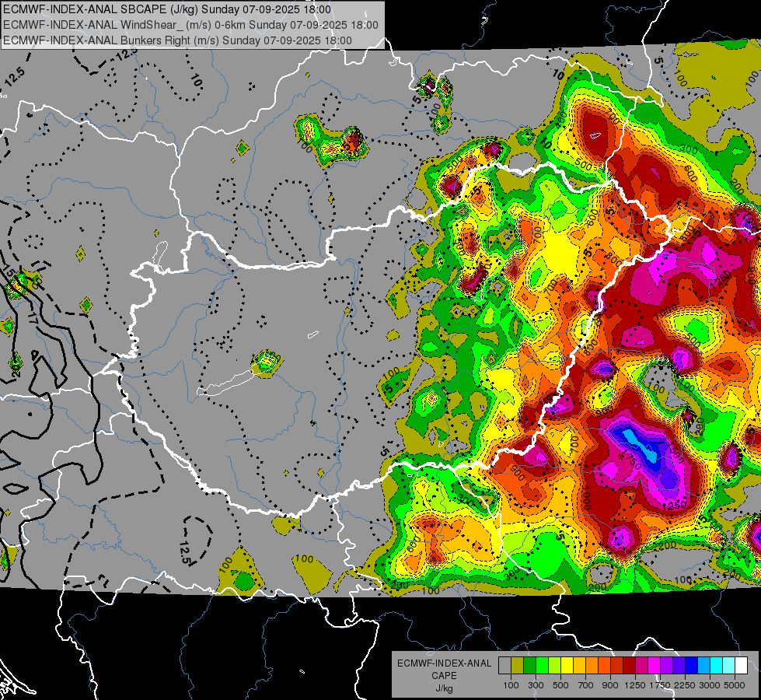
Task: Click the yellow-green legend swatch
Action: click(555, 666)
